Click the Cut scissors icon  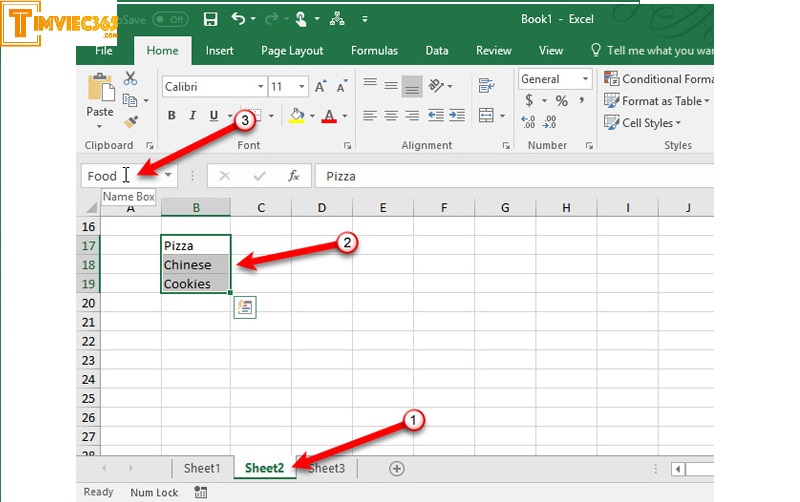coord(130,79)
